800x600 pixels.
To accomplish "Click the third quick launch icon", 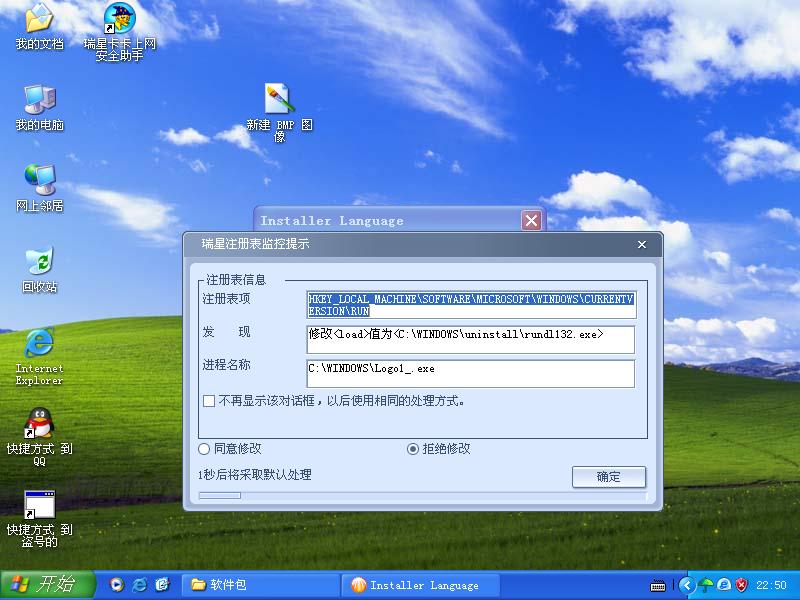I will coord(162,585).
